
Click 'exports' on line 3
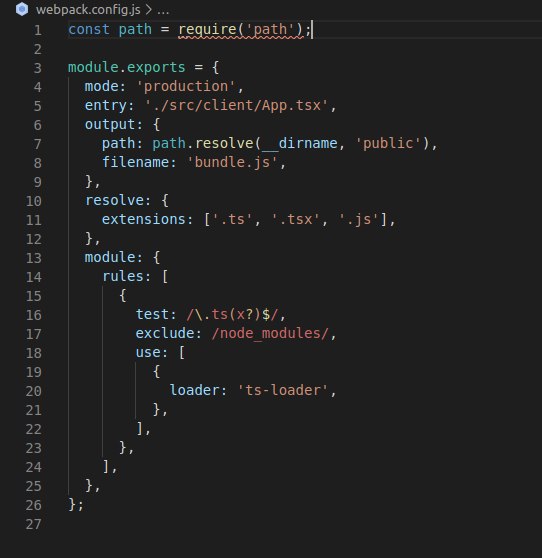[x=156, y=68]
